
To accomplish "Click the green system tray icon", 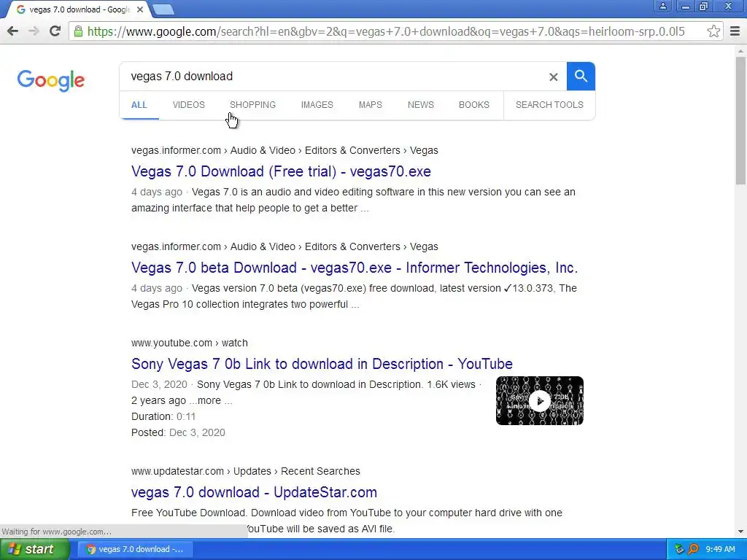I will tap(679, 549).
